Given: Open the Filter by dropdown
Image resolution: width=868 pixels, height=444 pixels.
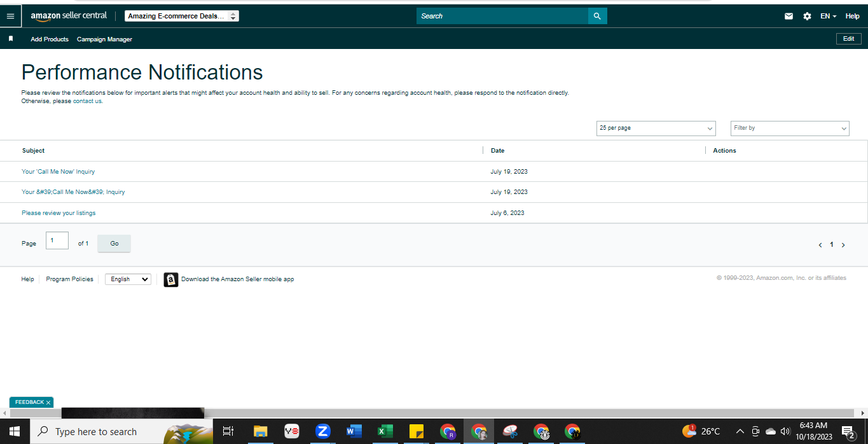Looking at the screenshot, I should pos(790,128).
